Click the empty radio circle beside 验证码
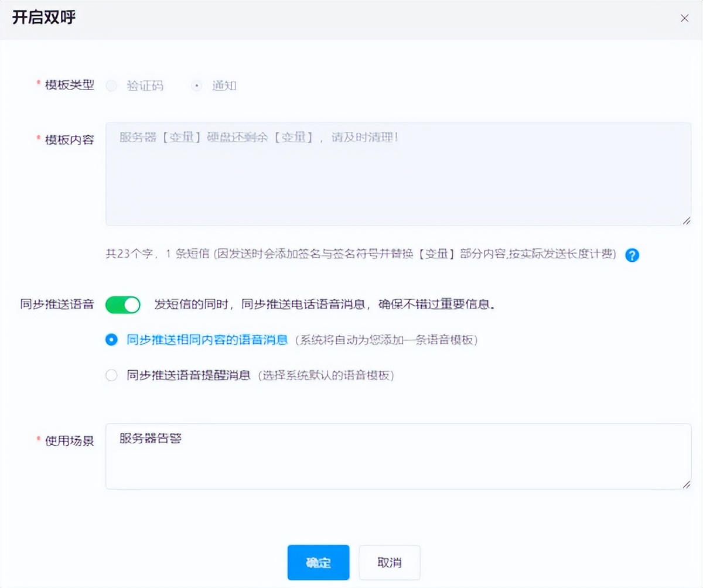The width and height of the screenshot is (703, 588). (111, 86)
